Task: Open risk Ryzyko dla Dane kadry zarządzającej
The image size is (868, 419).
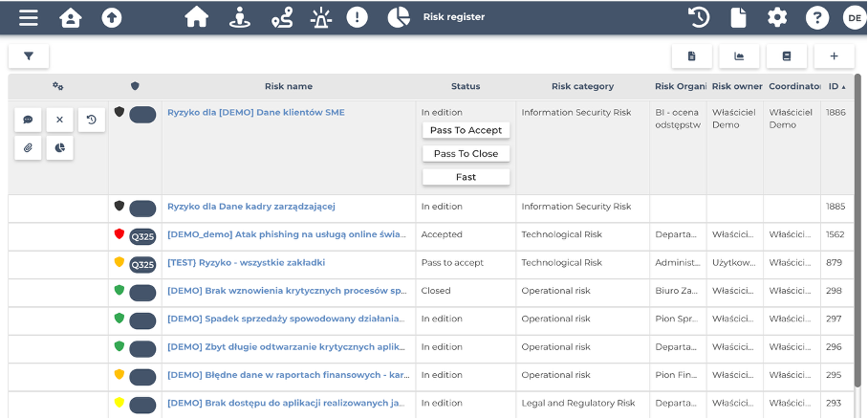Action: (250, 206)
